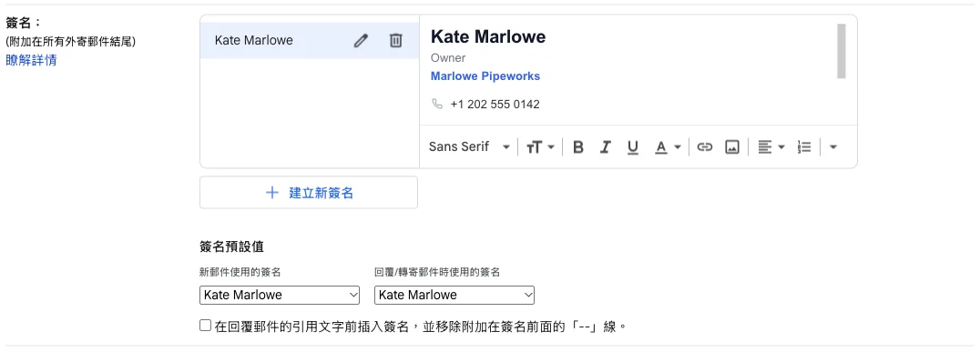This screenshot has height=352, width=980.
Task: Click the signature editor scrollbar
Action: pos(842,51)
